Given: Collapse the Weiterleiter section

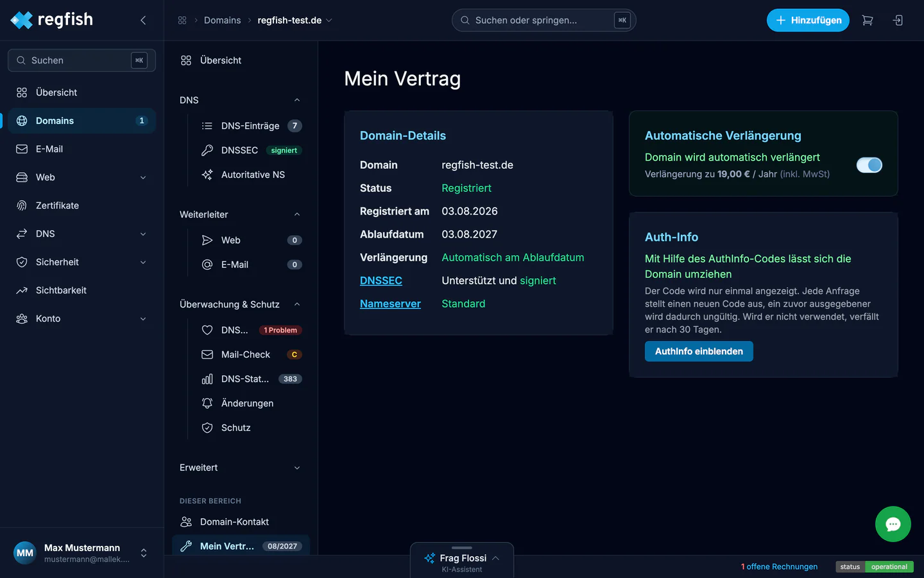Looking at the screenshot, I should (297, 215).
